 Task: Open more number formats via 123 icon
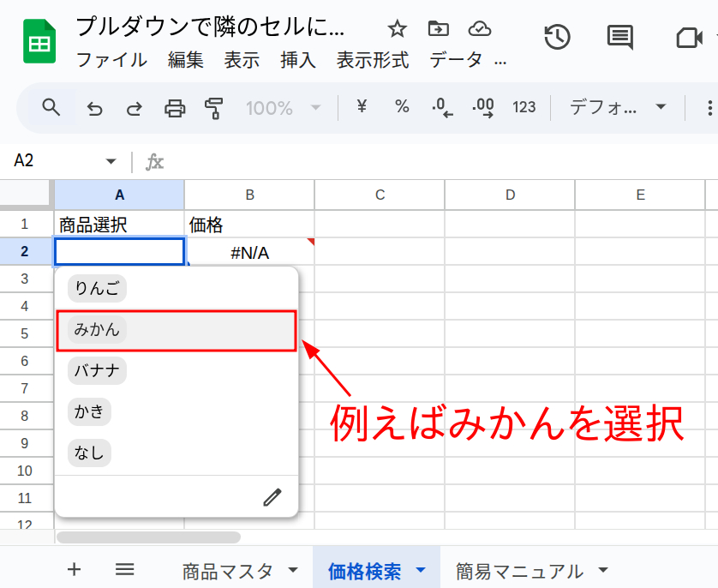tap(524, 107)
